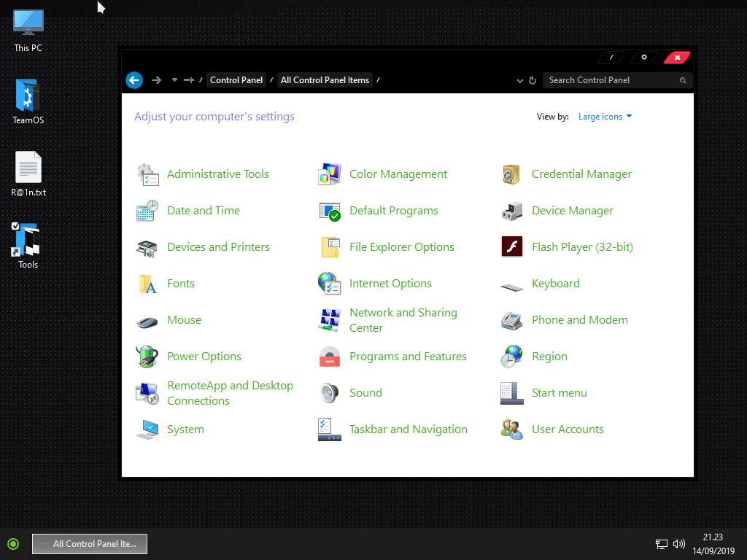
Task: Select the This PC desktop icon
Action: click(28, 31)
